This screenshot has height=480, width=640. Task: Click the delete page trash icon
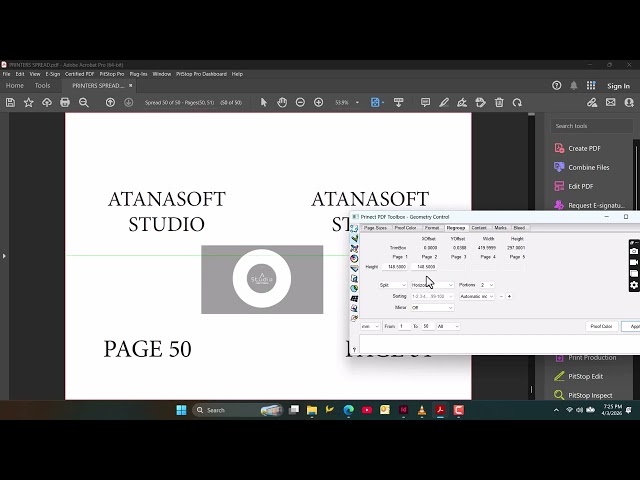tap(499, 102)
